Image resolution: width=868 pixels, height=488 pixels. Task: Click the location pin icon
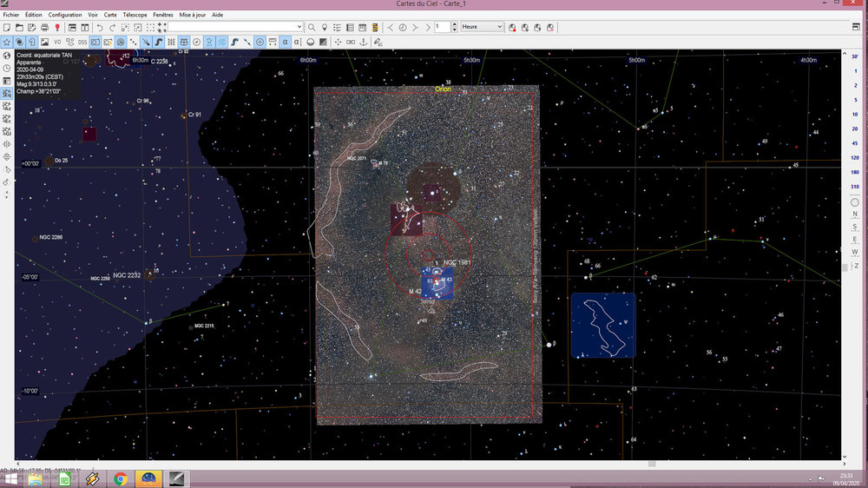[325, 27]
